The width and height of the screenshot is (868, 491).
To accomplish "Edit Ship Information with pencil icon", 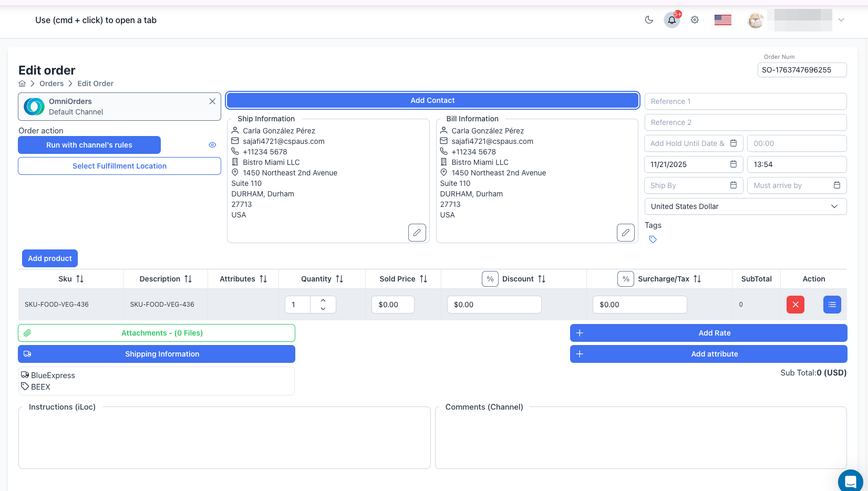I will tap(417, 232).
